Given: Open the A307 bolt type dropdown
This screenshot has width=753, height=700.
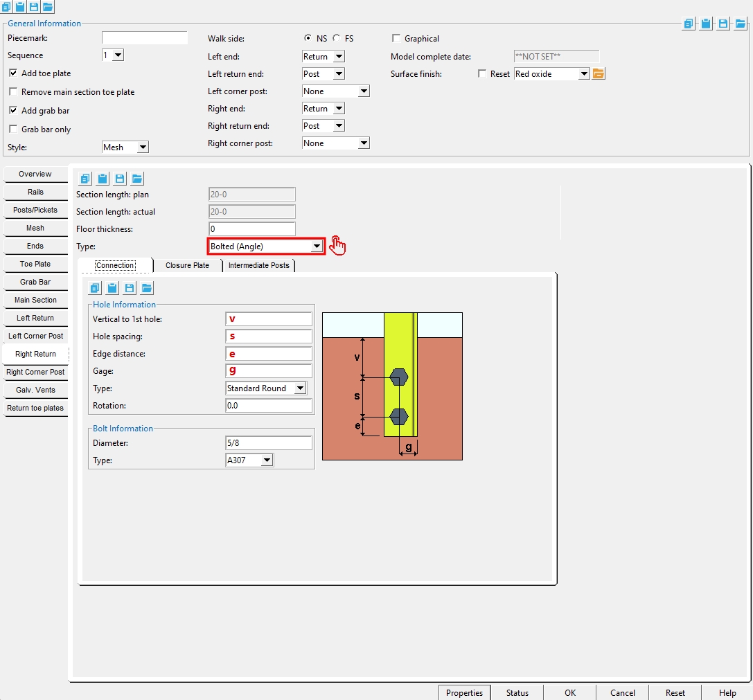Looking at the screenshot, I should [267, 460].
